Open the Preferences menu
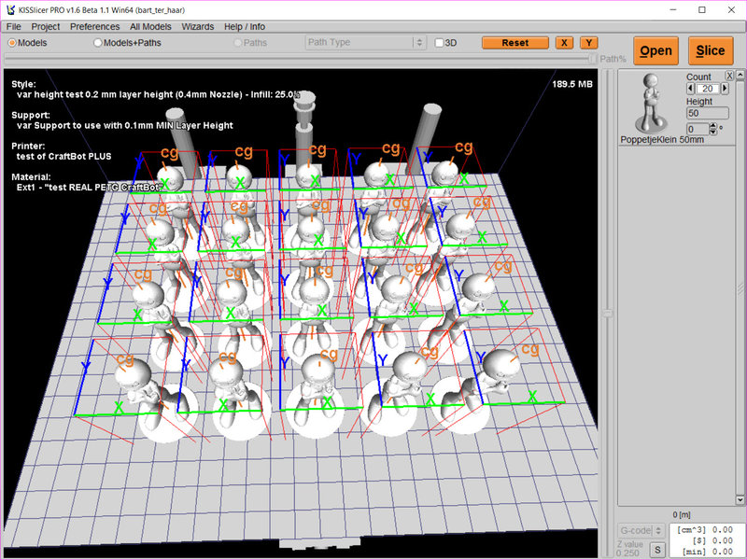 [94, 27]
